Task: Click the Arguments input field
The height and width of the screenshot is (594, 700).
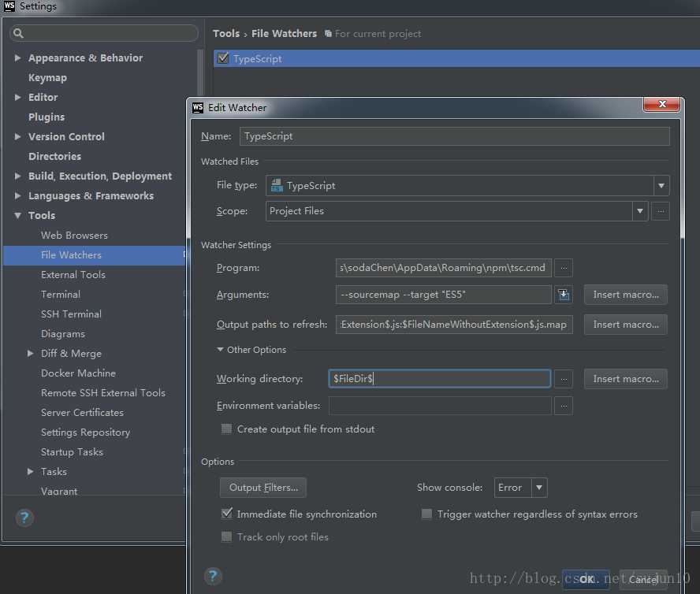Action: [443, 295]
